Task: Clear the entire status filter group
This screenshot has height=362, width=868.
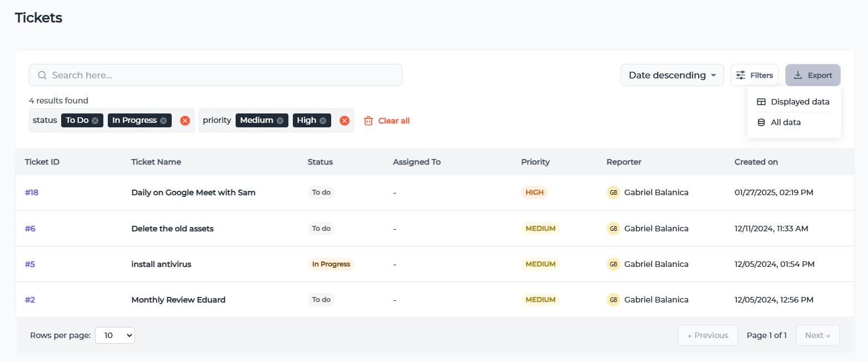Action: tap(185, 121)
